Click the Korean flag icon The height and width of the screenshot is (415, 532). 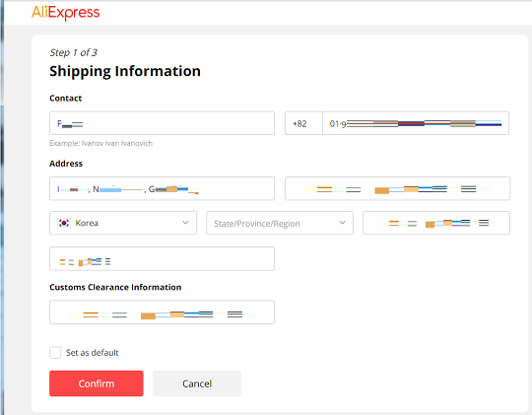pyautogui.click(x=64, y=223)
